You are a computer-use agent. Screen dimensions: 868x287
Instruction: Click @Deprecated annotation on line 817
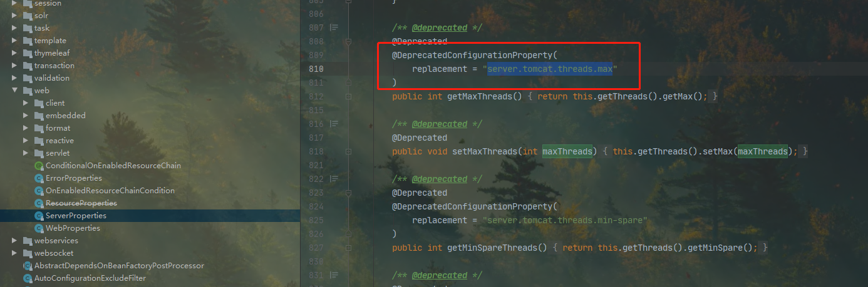[x=420, y=138]
